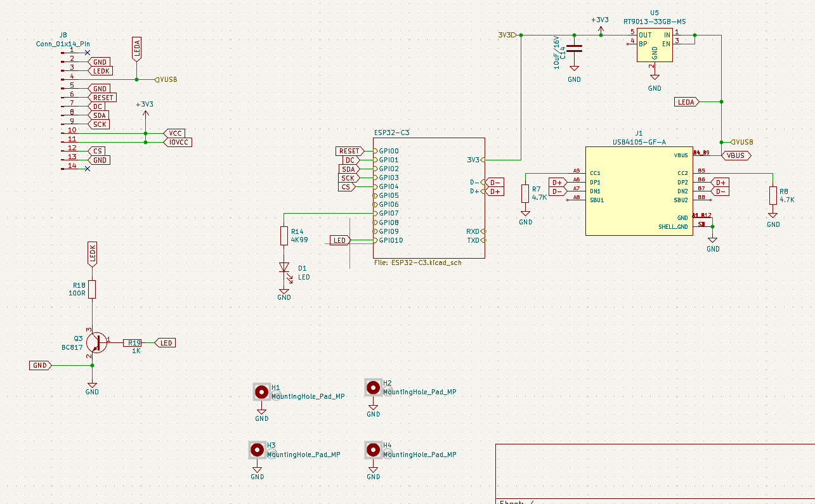
Task: Select the RESET label at J8 pin 6
Action: (101, 98)
